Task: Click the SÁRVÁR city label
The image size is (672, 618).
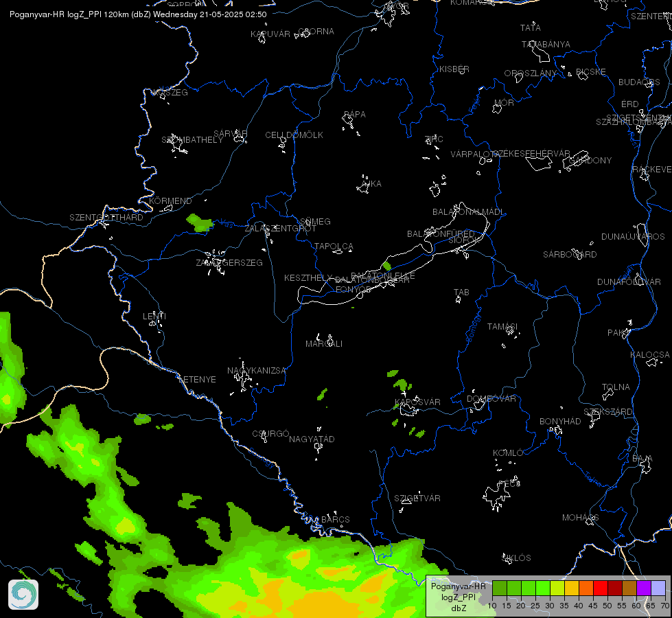Action: (x=231, y=134)
